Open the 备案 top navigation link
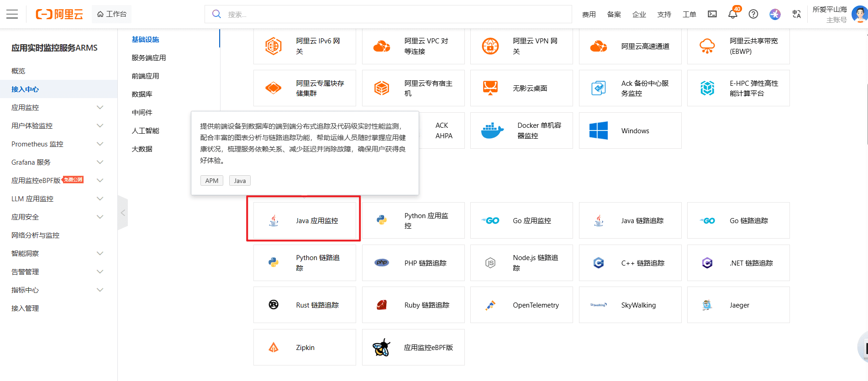Screen dimensions: 868x381 tap(614, 14)
